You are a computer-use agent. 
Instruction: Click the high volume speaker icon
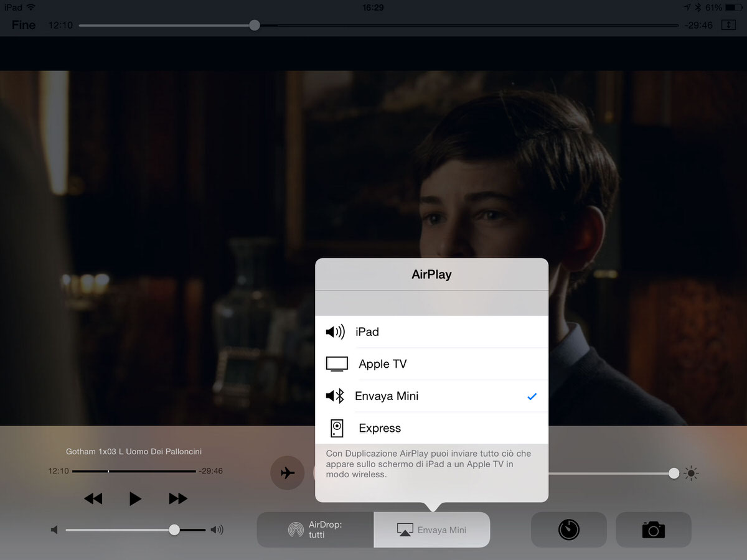point(217,530)
